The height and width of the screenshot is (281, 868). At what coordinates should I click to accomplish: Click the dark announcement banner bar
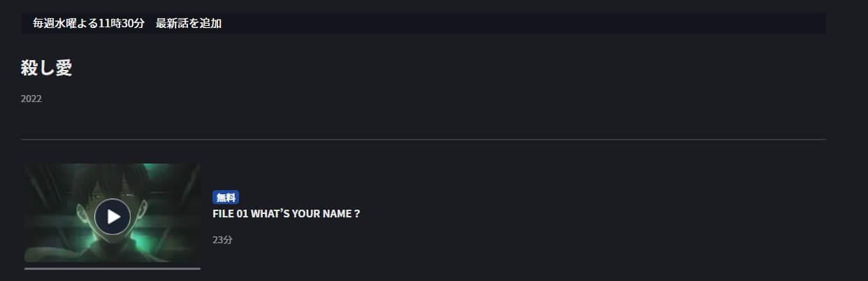coord(424,23)
